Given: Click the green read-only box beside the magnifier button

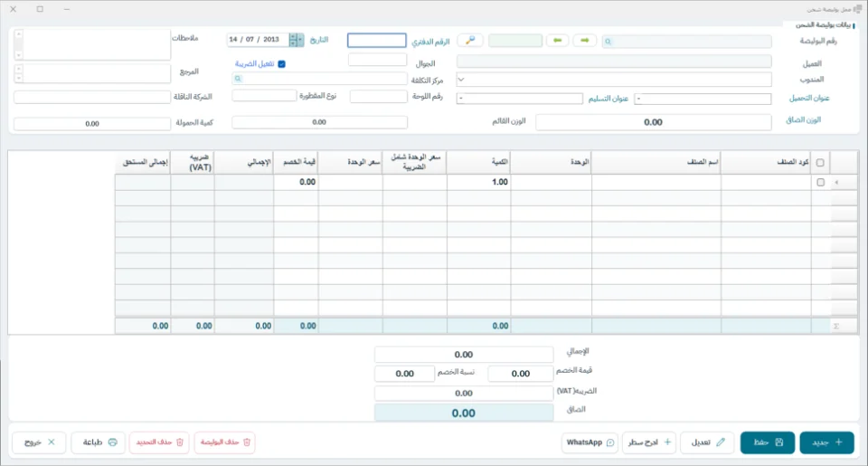Looking at the screenshot, I should click(515, 41).
